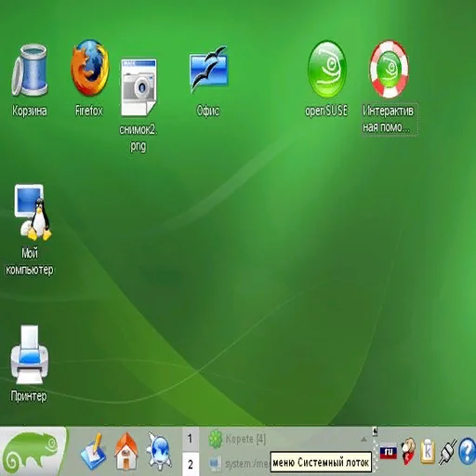The width and height of the screenshot is (476, 476).
Task: Expand the taskbar up arrow
Action: click(364, 439)
